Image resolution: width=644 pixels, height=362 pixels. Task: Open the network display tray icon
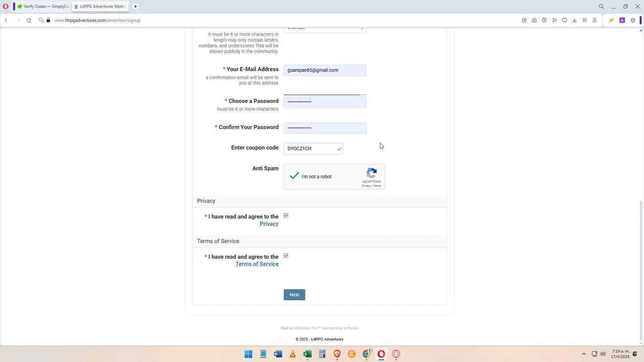pyautogui.click(x=595, y=354)
